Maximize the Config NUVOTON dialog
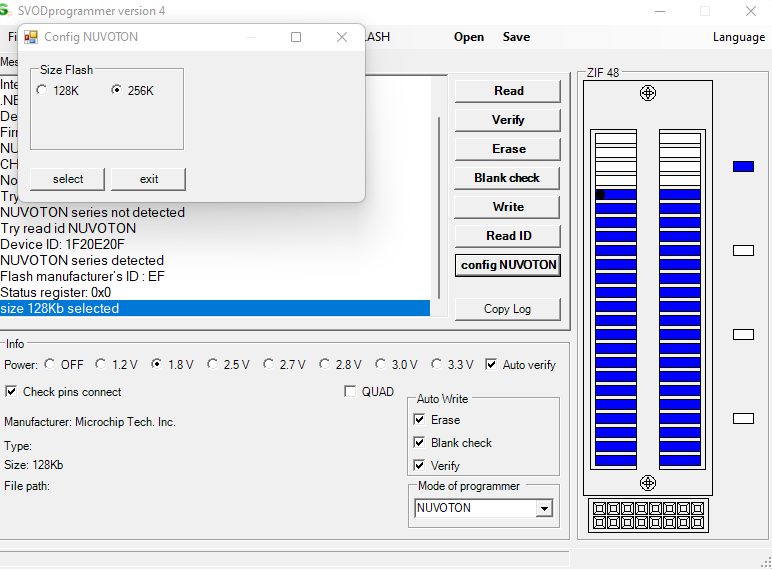 pos(296,37)
